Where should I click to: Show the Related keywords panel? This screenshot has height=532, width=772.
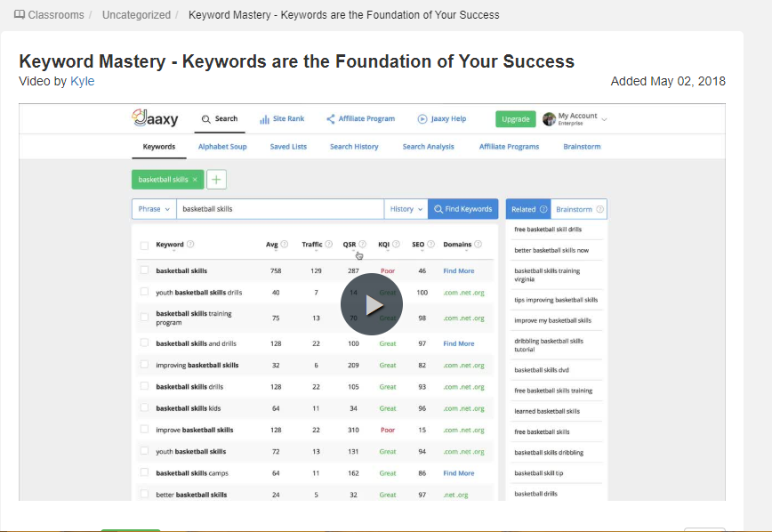(x=529, y=209)
